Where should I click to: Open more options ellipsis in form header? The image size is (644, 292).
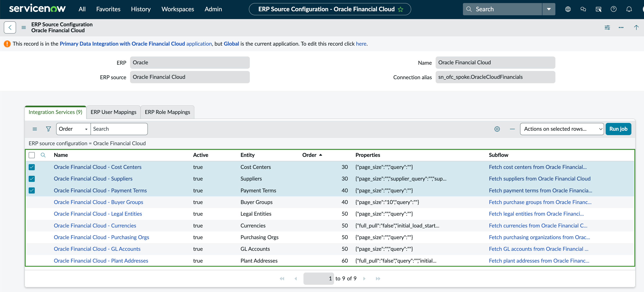621,27
